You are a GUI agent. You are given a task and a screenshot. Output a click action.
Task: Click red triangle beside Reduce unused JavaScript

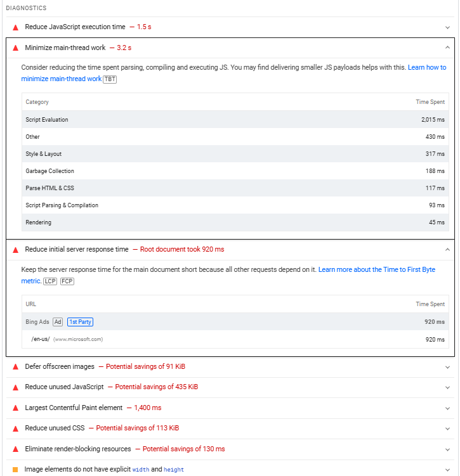click(15, 388)
